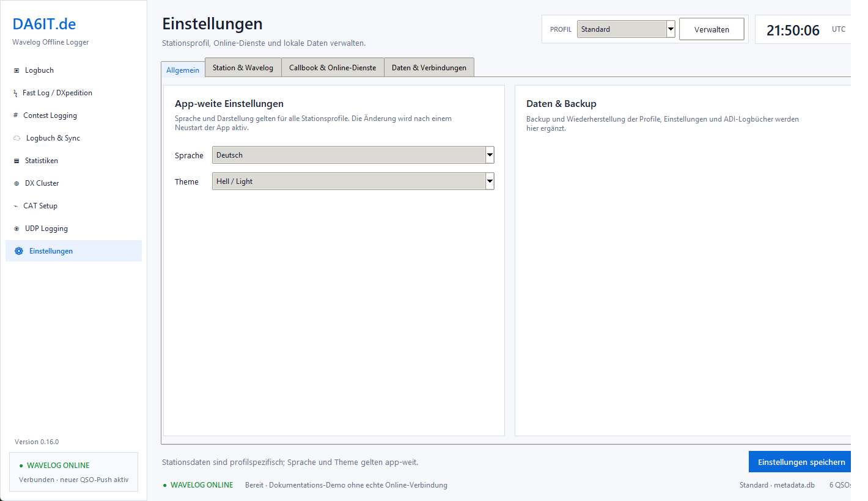This screenshot has height=501, width=868.
Task: Click the Theme dropdown arrow
Action: (490, 181)
